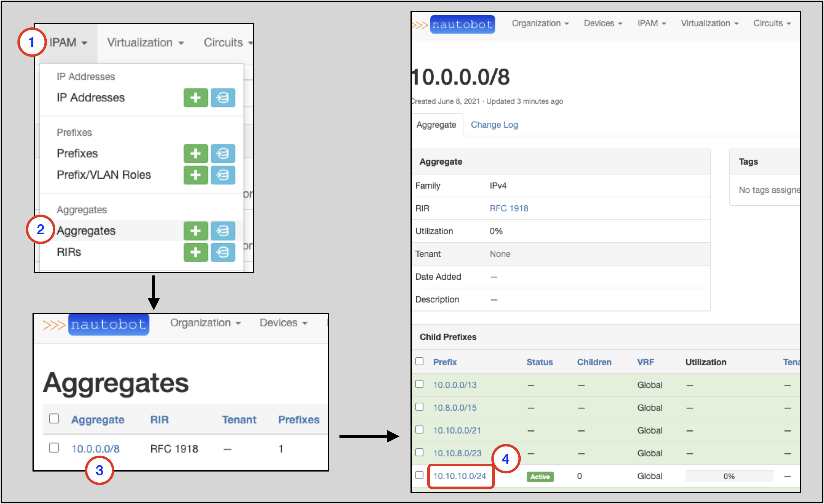The image size is (824, 504).
Task: Click blue import icon for RIRs
Action: (223, 252)
